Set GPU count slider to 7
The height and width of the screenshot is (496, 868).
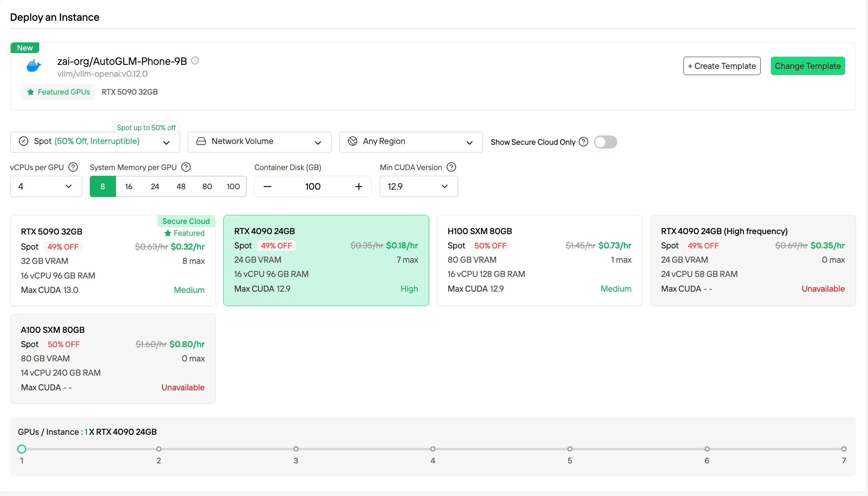click(x=844, y=449)
